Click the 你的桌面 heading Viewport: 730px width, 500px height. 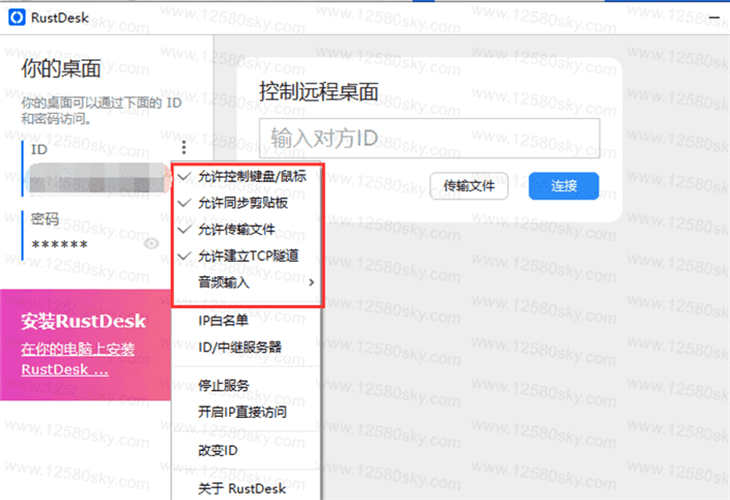point(61,69)
